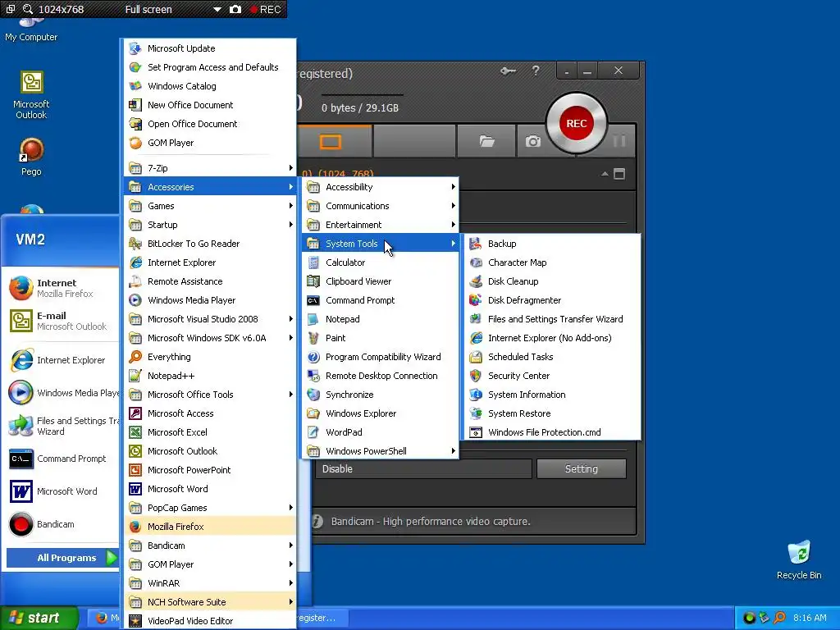Click Internet Explorer (No Add-ons) icon
840x630 pixels.
[475, 338]
